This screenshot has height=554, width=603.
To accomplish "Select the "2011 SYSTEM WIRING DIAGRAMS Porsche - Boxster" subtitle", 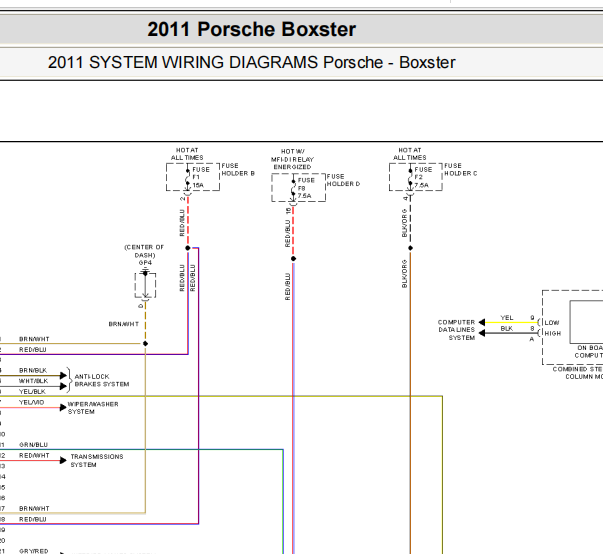I will tap(252, 62).
